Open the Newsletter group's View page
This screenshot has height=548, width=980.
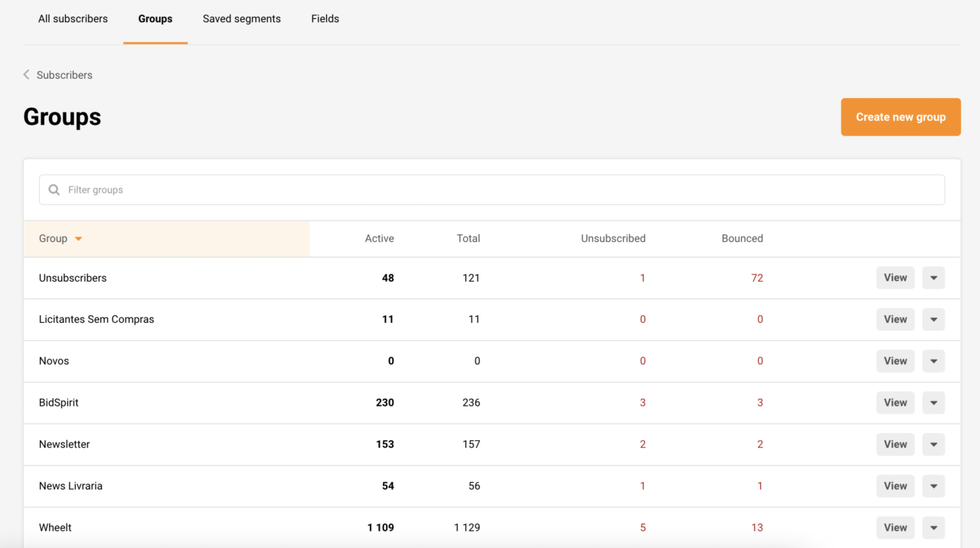pos(895,444)
